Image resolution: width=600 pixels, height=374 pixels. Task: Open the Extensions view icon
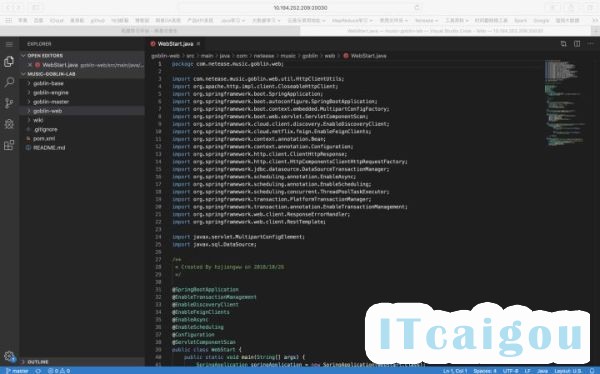[x=9, y=145]
